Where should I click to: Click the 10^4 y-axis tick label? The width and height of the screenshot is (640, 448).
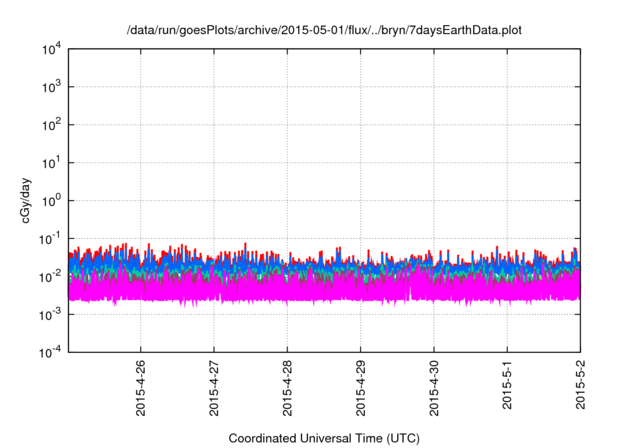(51, 49)
